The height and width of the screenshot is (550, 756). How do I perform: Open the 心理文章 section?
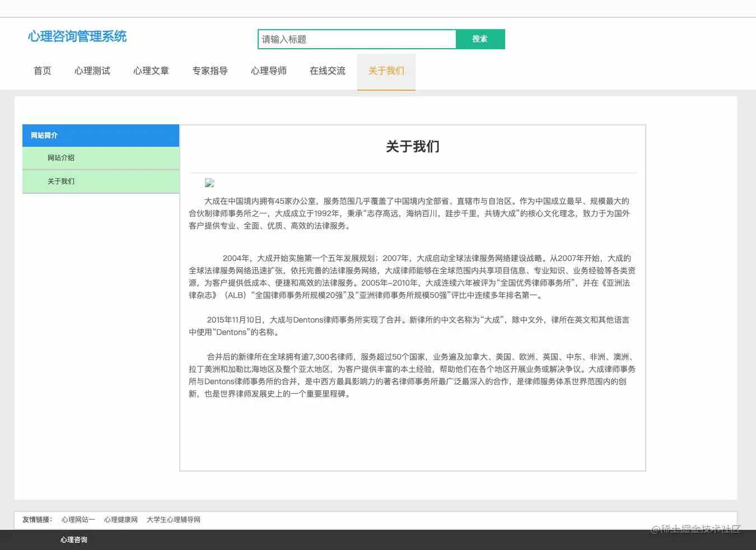151,71
